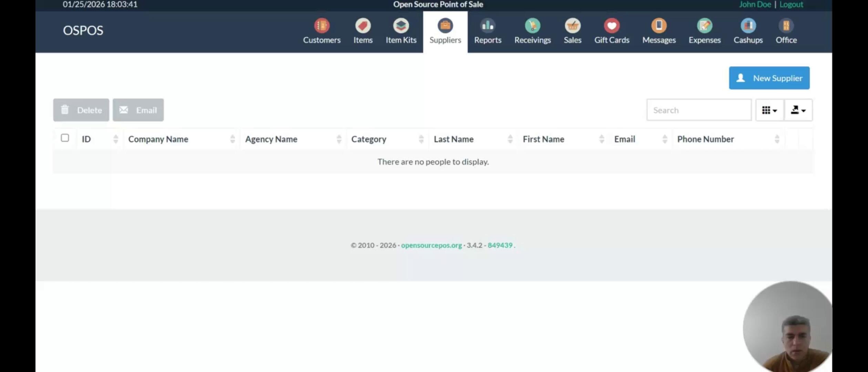Click the New Supplier button

coord(769,78)
